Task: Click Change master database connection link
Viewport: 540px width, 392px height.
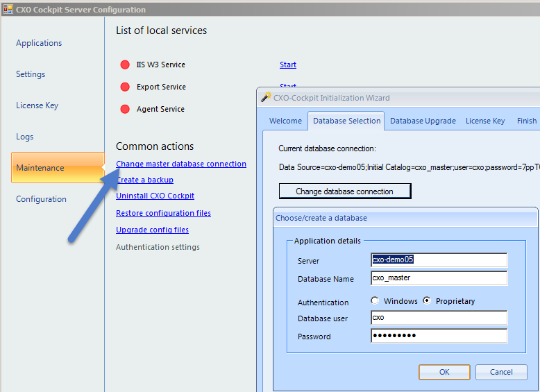Action: pyautogui.click(x=181, y=164)
